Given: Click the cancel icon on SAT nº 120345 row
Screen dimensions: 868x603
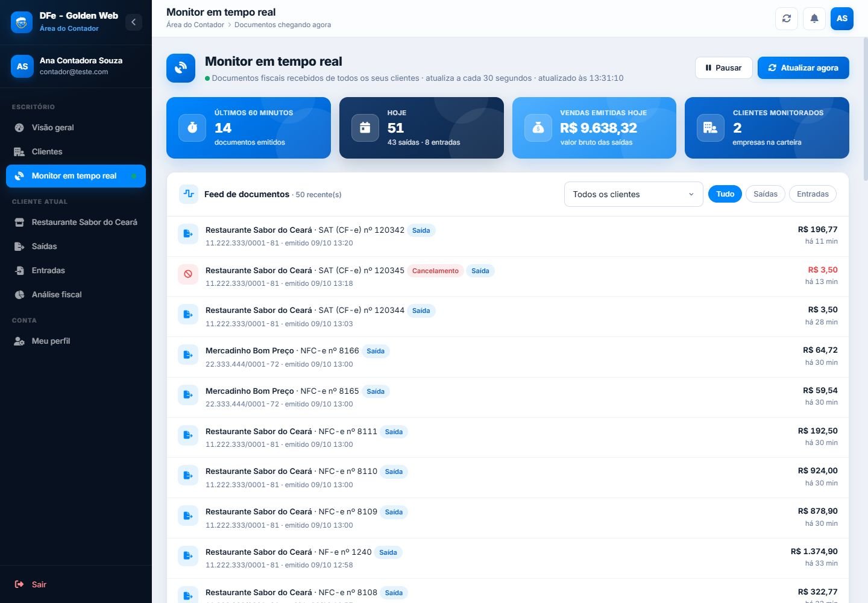Looking at the screenshot, I should pos(188,274).
